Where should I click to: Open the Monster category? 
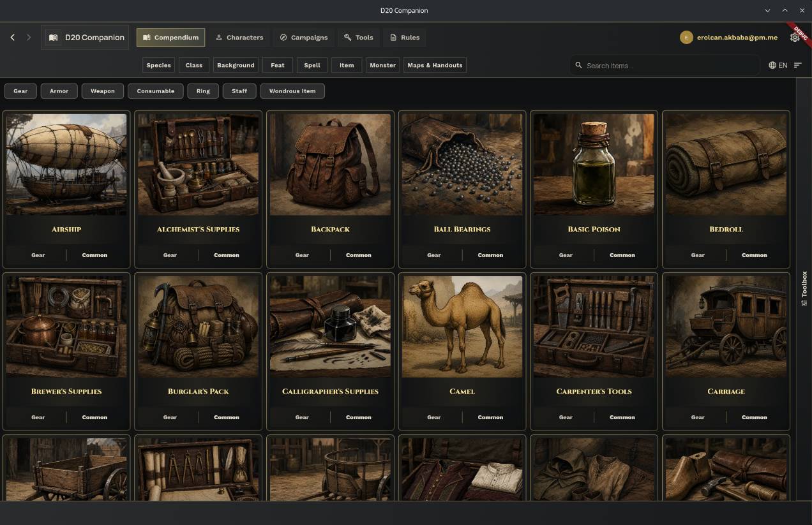click(383, 65)
